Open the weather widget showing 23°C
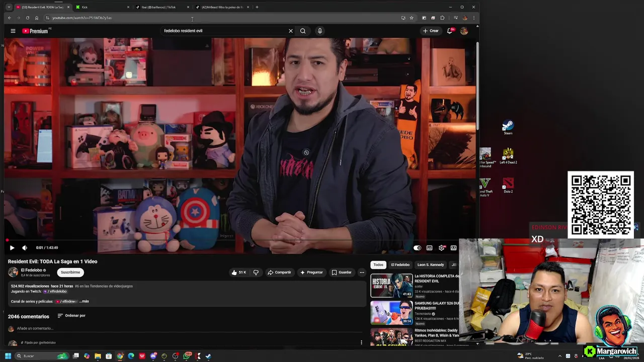This screenshot has width=644, height=362. pos(531,355)
